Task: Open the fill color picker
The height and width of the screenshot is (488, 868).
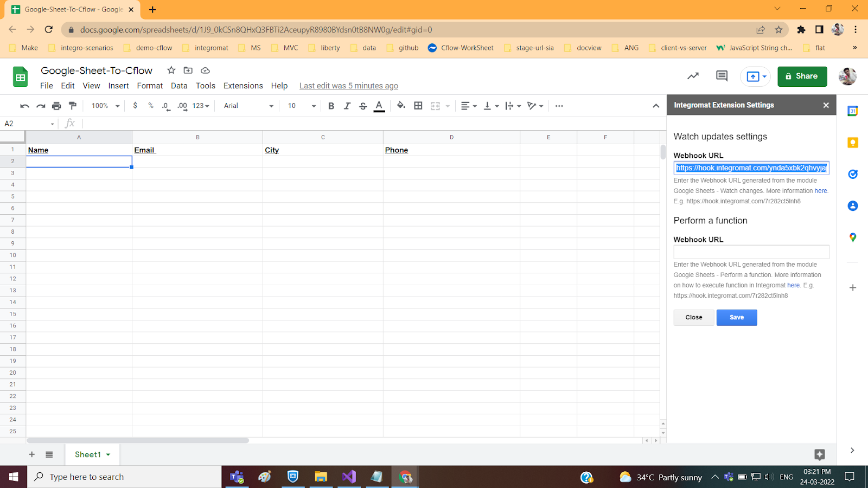Action: pos(401,106)
